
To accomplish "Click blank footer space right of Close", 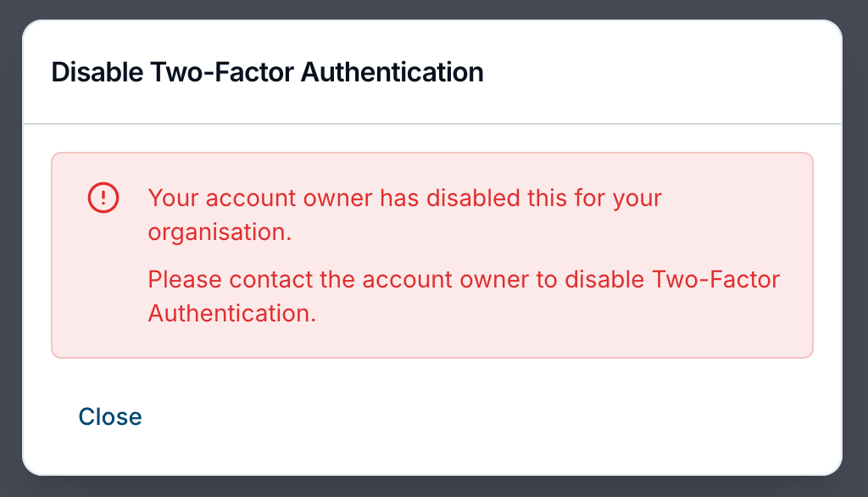I will [x=509, y=416].
